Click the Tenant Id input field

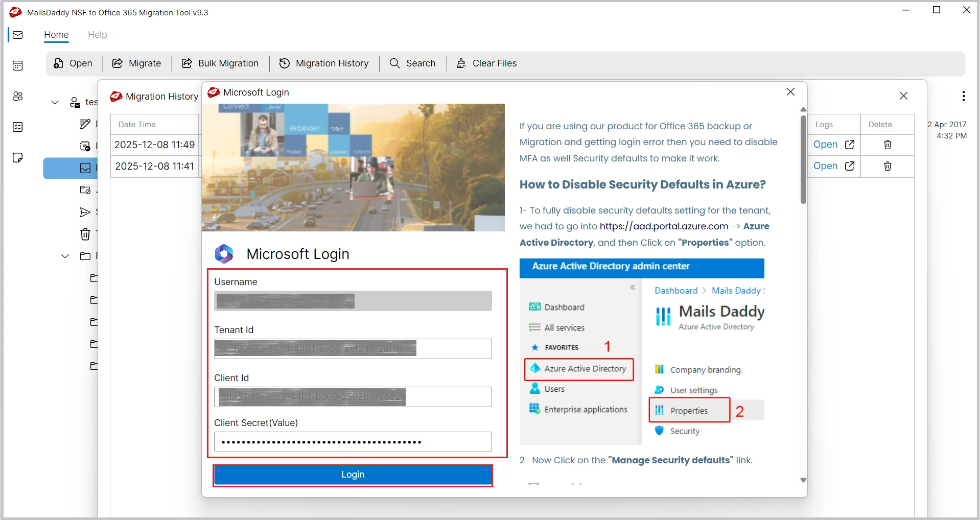pyautogui.click(x=353, y=349)
